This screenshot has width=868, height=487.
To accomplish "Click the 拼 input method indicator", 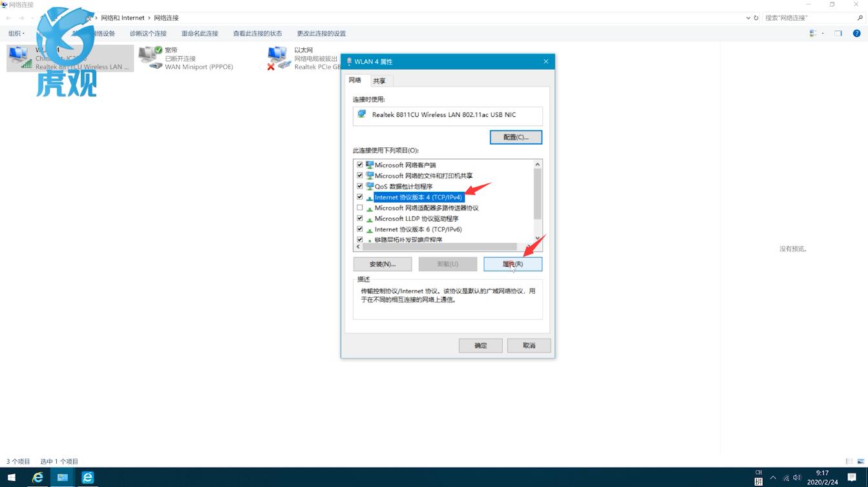I will click(x=759, y=482).
